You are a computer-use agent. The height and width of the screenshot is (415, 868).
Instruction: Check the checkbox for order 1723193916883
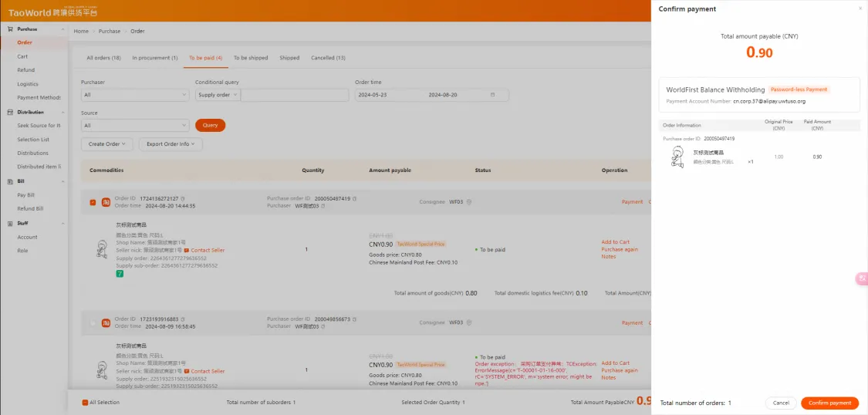(x=93, y=322)
